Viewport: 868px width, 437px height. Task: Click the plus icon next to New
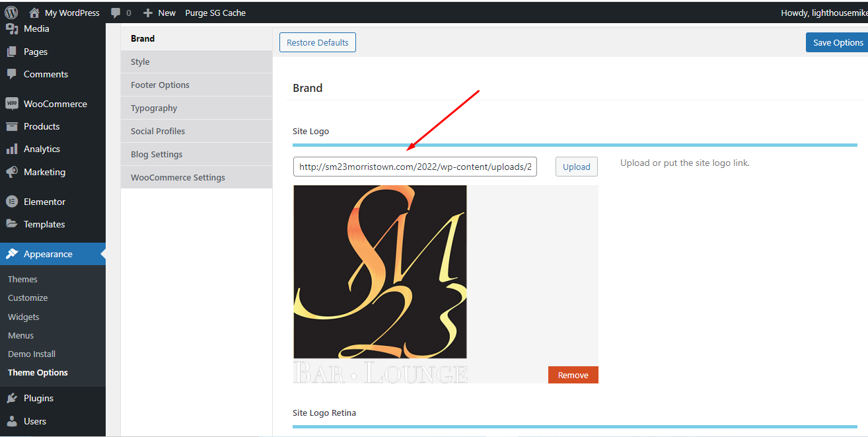tap(148, 13)
